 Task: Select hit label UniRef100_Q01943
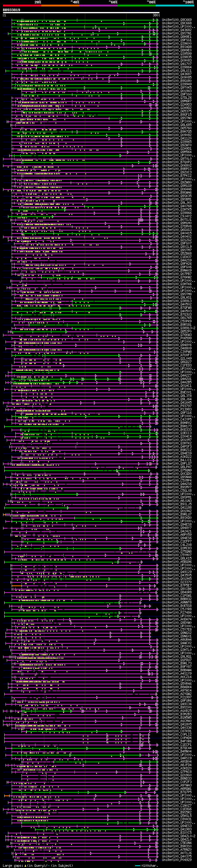click(177, 91)
